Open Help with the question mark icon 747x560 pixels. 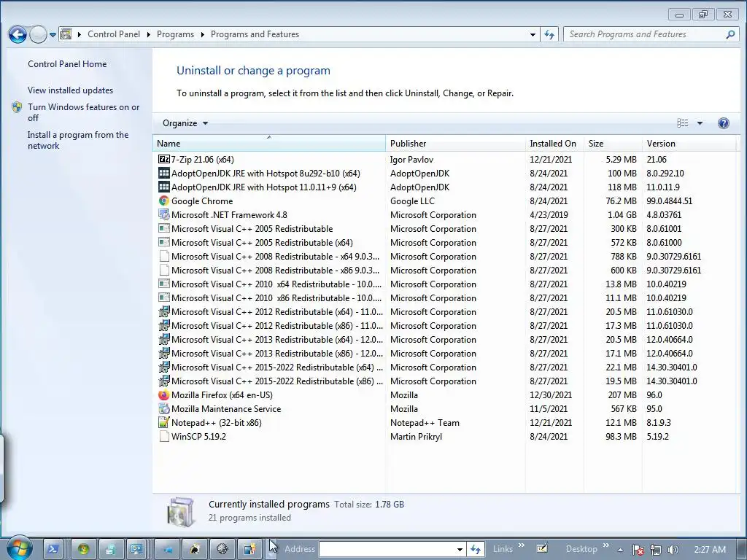click(723, 123)
